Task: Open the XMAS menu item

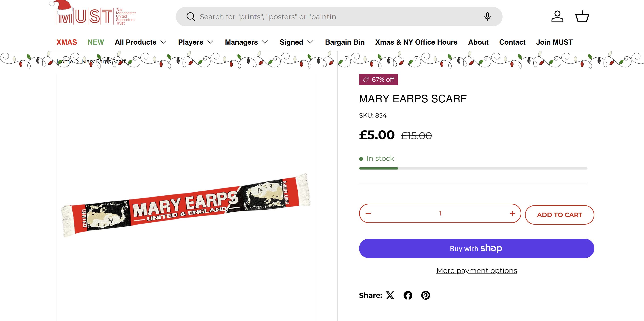Action: coord(67,42)
